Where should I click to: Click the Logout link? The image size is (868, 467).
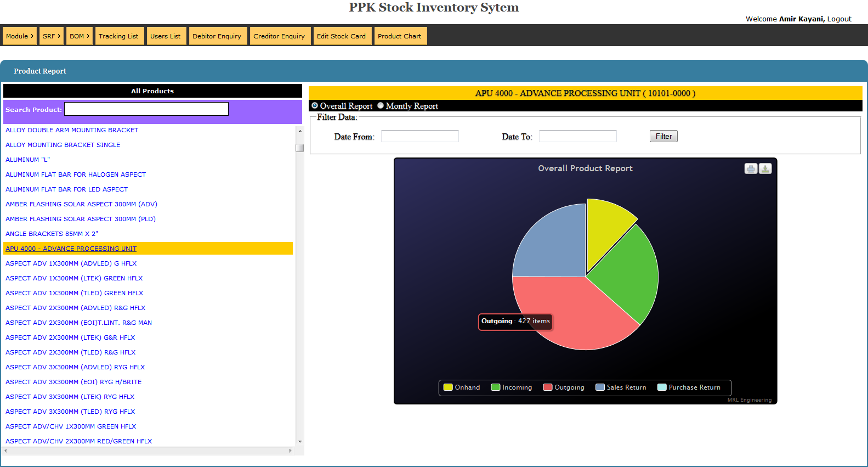coord(839,19)
